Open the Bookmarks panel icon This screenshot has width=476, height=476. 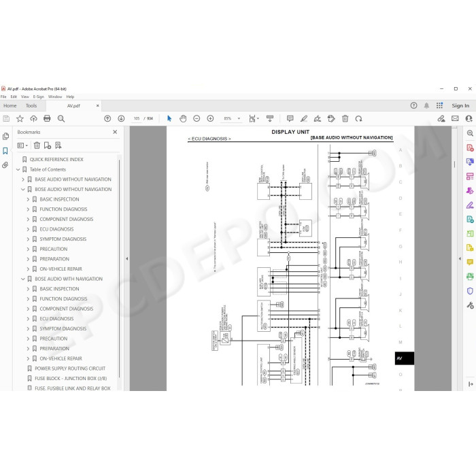[x=5, y=151]
